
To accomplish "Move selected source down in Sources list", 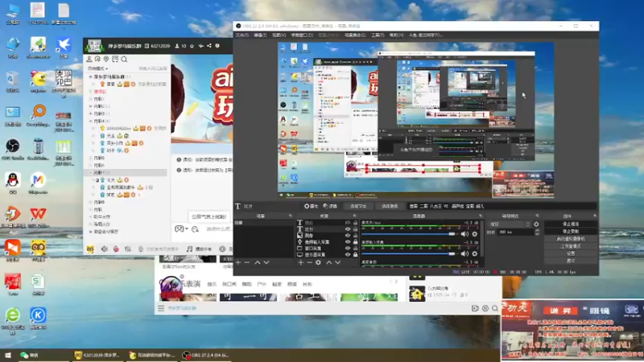I will 337,262.
